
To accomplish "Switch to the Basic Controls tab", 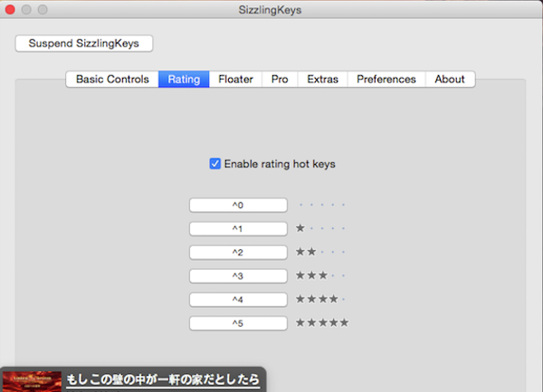I will pos(112,80).
